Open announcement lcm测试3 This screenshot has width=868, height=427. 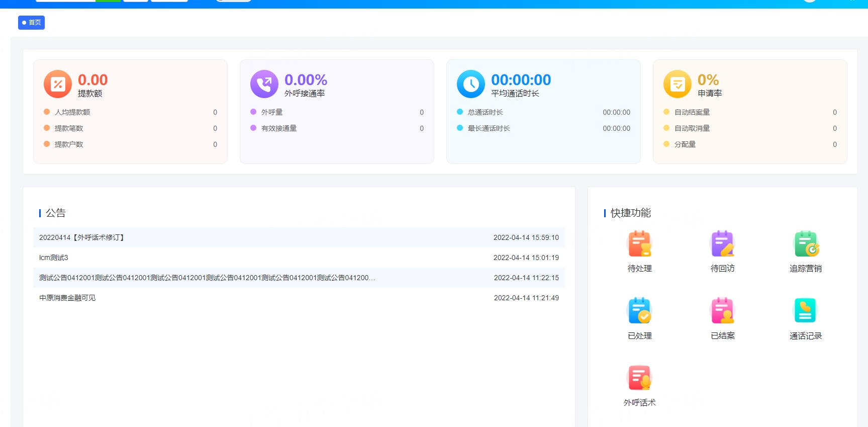click(299, 258)
